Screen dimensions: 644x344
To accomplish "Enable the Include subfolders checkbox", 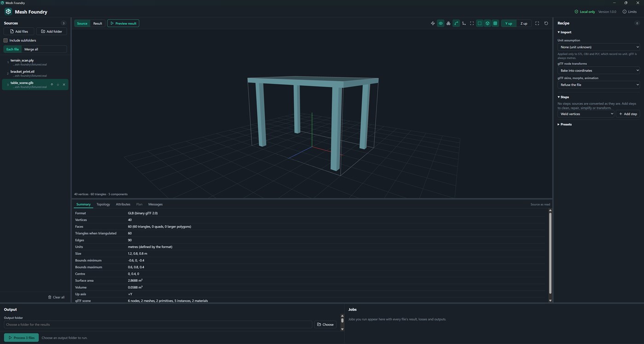I will pyautogui.click(x=6, y=40).
